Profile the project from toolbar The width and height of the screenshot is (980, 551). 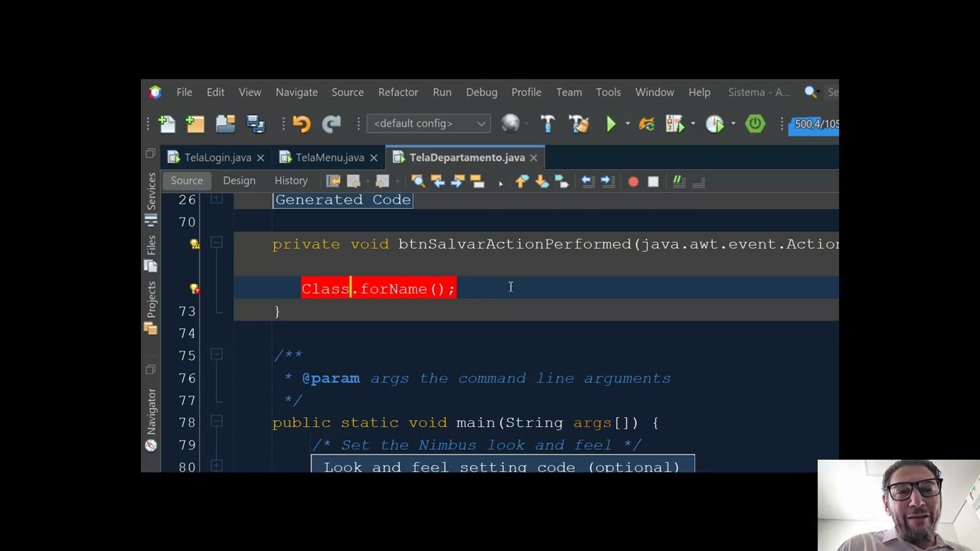tap(714, 123)
